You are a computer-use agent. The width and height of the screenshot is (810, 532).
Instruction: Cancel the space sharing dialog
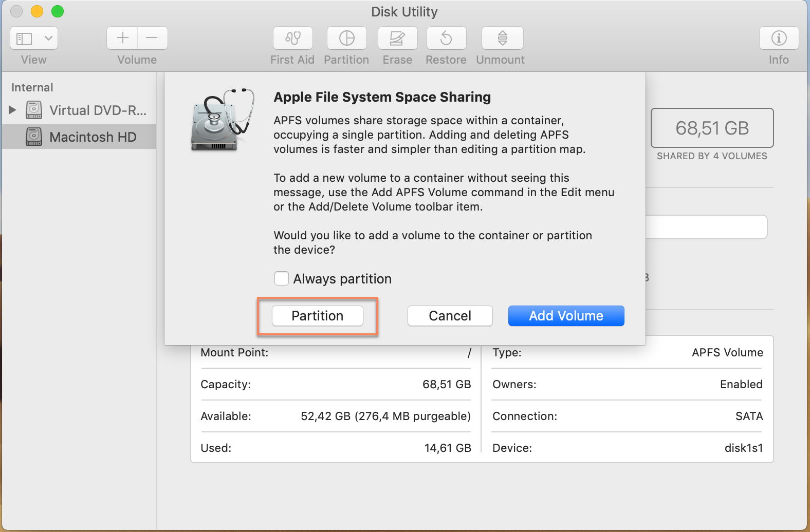point(450,316)
